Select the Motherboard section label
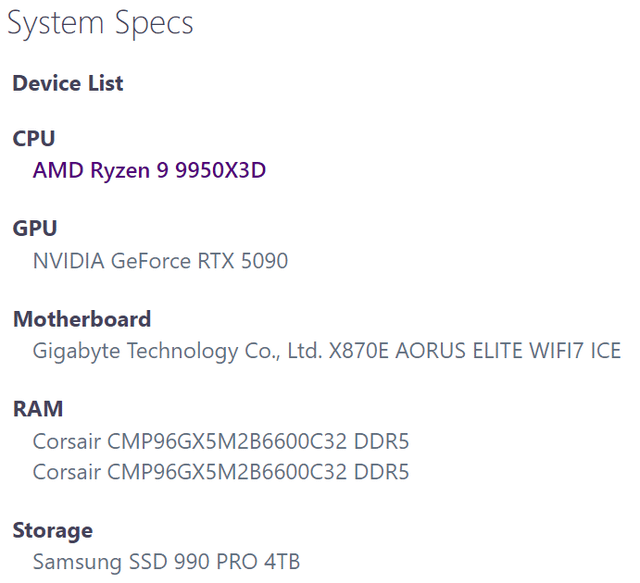640x583 pixels. 82,319
